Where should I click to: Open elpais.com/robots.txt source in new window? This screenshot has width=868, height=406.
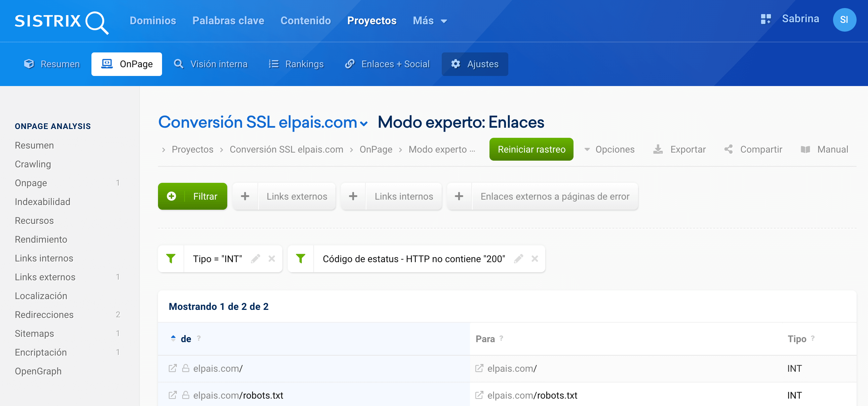coord(172,395)
